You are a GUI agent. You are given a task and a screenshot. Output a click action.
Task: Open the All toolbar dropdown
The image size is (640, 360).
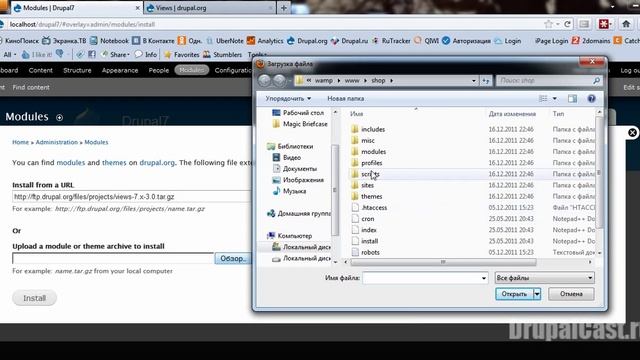[x=10, y=54]
